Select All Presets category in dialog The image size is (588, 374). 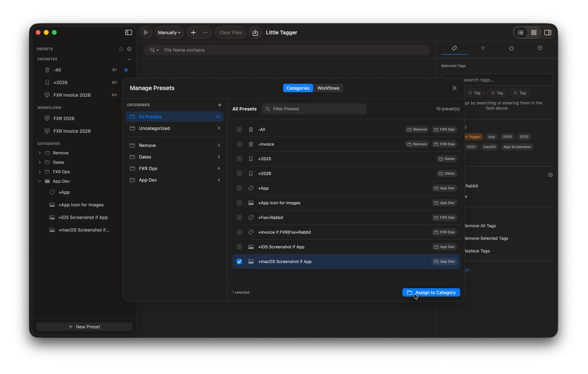click(175, 117)
